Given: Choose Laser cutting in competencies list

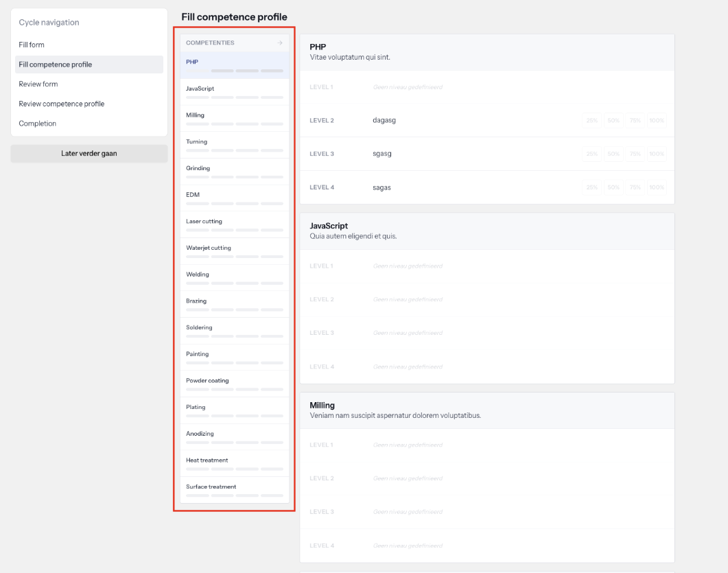Looking at the screenshot, I should [x=235, y=225].
